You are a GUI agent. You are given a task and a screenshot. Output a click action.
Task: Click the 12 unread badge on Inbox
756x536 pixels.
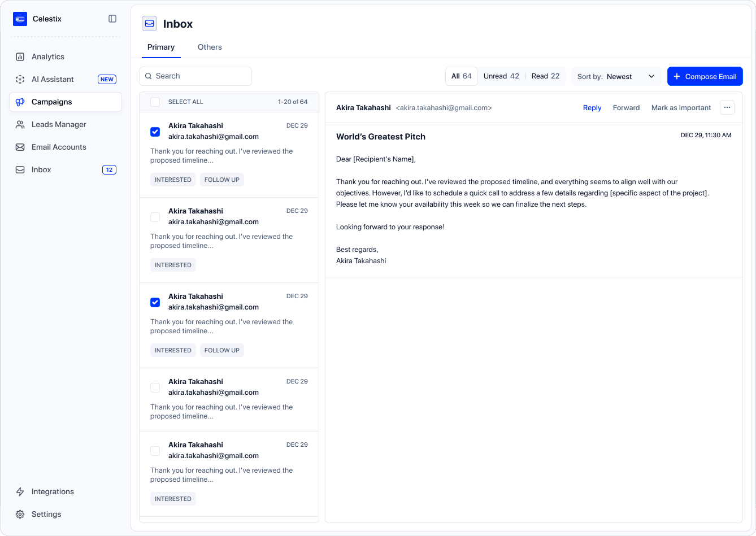coord(109,170)
